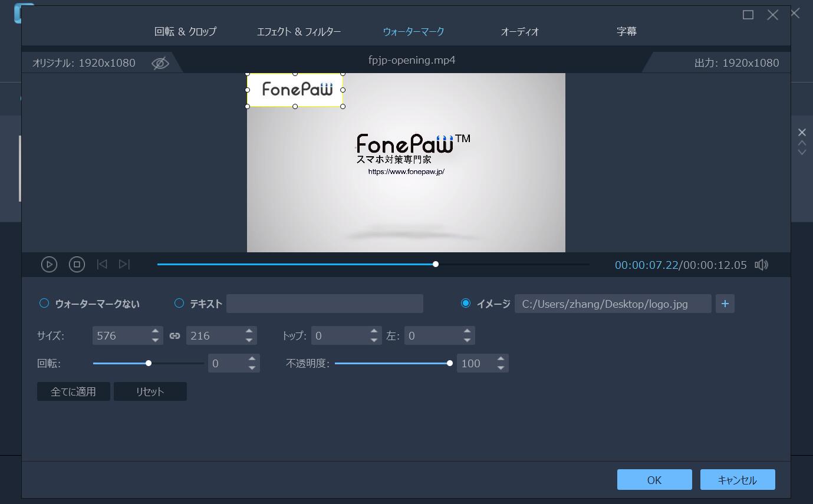Mute the preview volume speaker
Viewport: 813px width, 504px height.
[762, 265]
